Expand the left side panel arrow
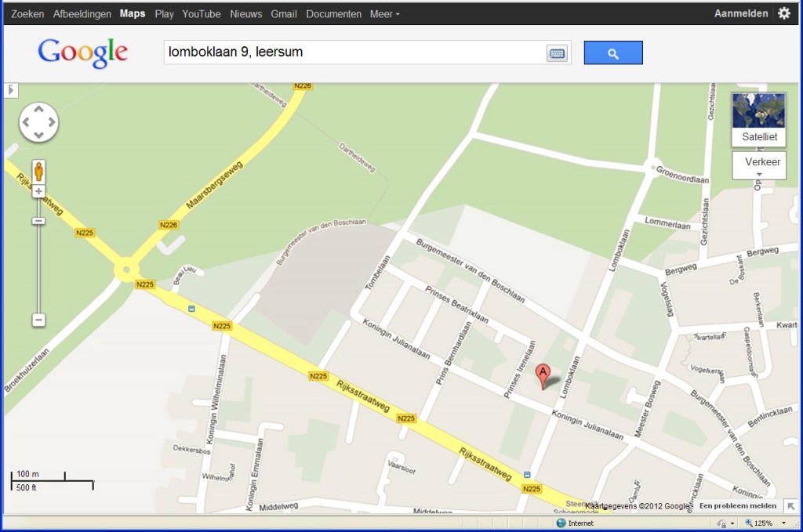803x532 pixels. (11, 91)
